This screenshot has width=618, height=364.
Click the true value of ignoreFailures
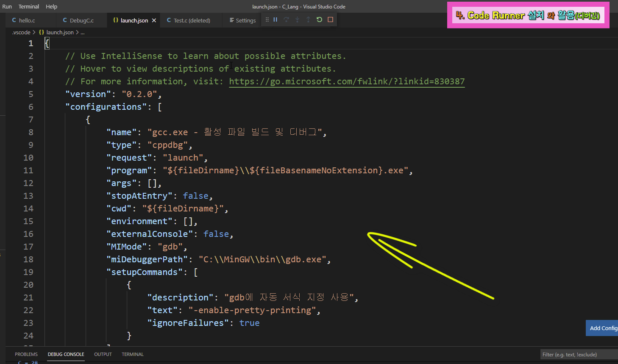coord(249,323)
